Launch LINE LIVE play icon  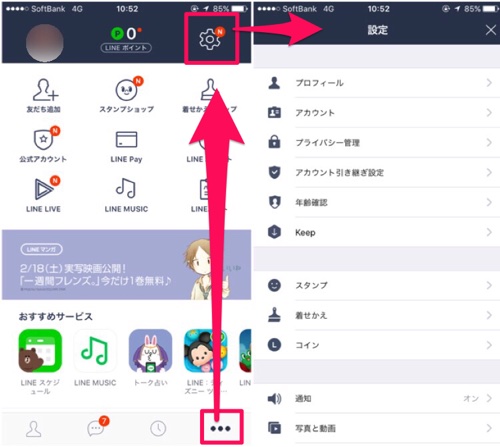[x=44, y=189]
